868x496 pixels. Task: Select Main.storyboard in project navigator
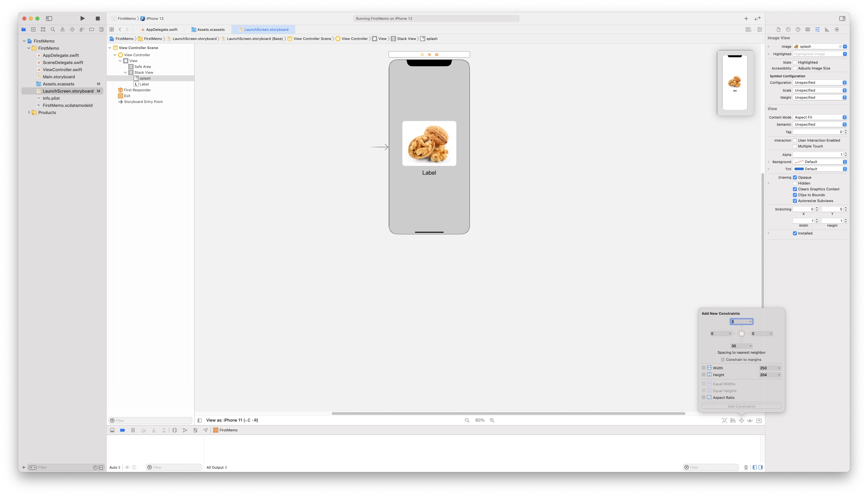point(58,77)
